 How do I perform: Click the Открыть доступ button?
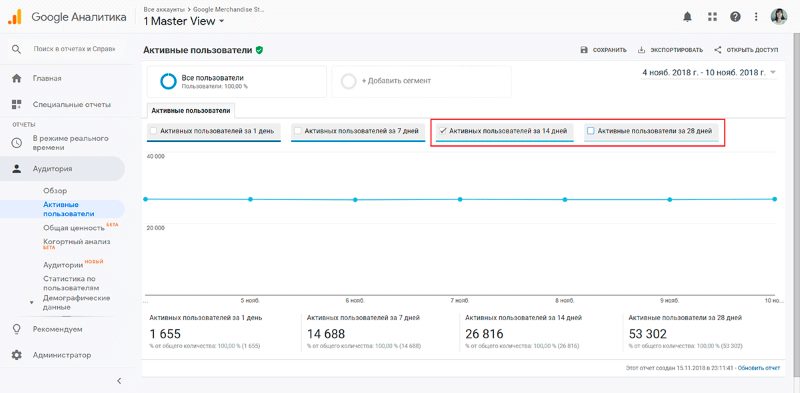click(746, 50)
